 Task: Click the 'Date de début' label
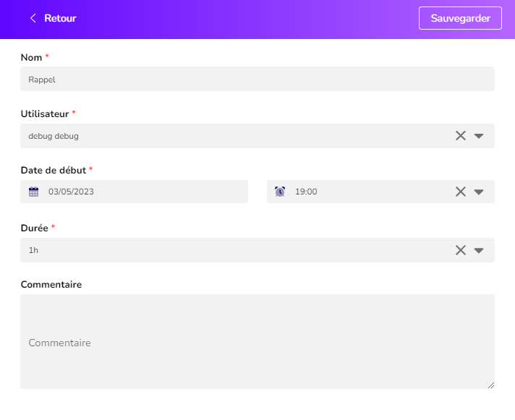pyautogui.click(x=54, y=170)
